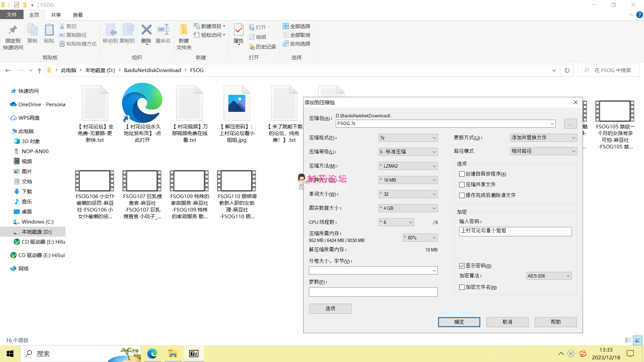Click the Cut scissors icon
This screenshot has width=644, height=362.
62,26
